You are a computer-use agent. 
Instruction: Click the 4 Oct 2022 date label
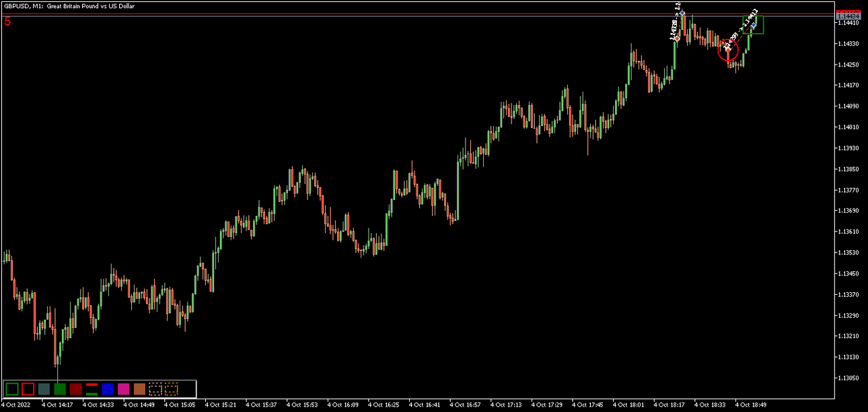point(16,405)
